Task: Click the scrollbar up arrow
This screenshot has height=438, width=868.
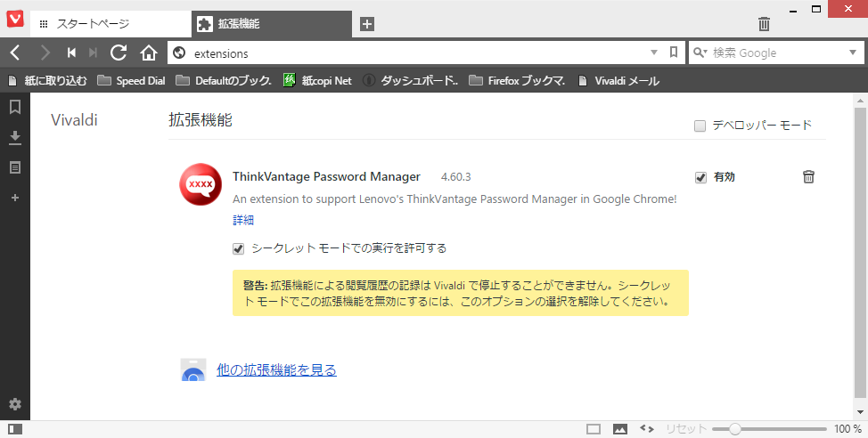Action: tap(860, 101)
